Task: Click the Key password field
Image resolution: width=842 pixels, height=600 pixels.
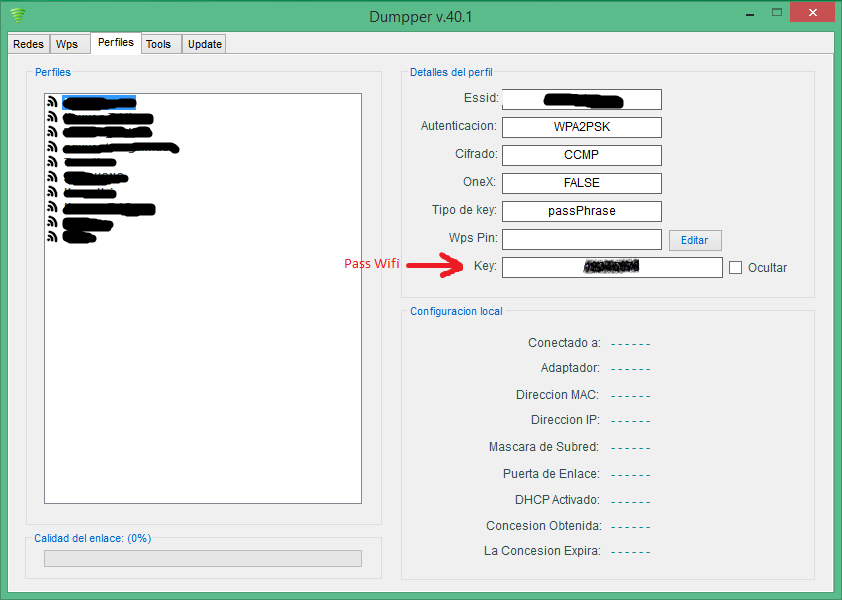Action: (612, 268)
